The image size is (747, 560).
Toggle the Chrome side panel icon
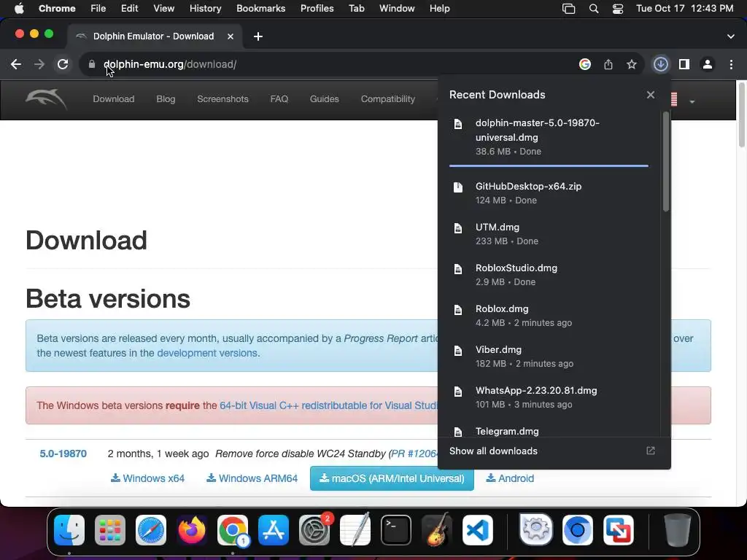[684, 64]
